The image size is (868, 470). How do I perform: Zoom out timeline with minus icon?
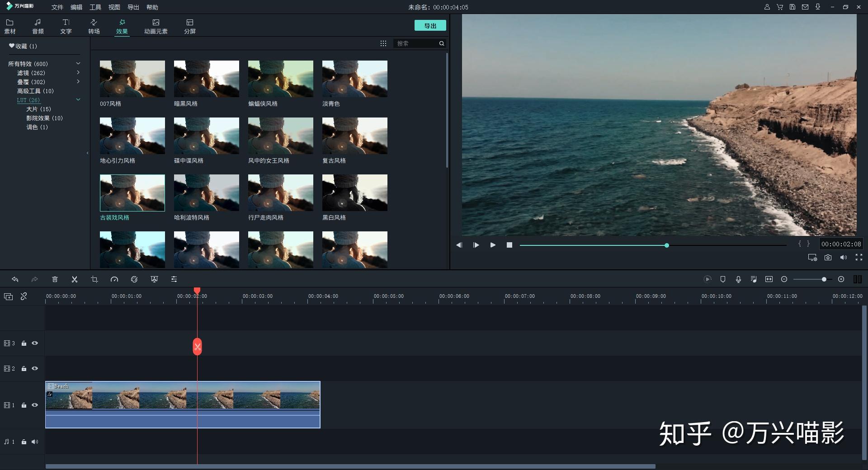(784, 279)
